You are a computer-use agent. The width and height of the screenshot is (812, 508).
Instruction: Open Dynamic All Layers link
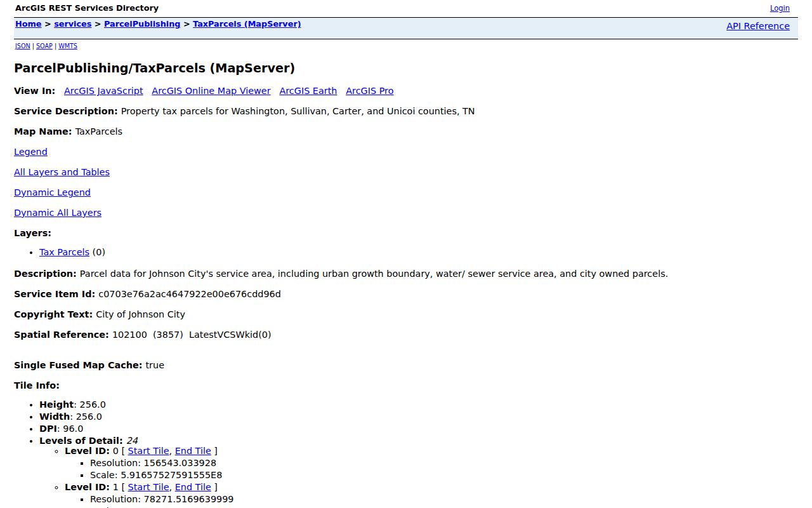(58, 213)
